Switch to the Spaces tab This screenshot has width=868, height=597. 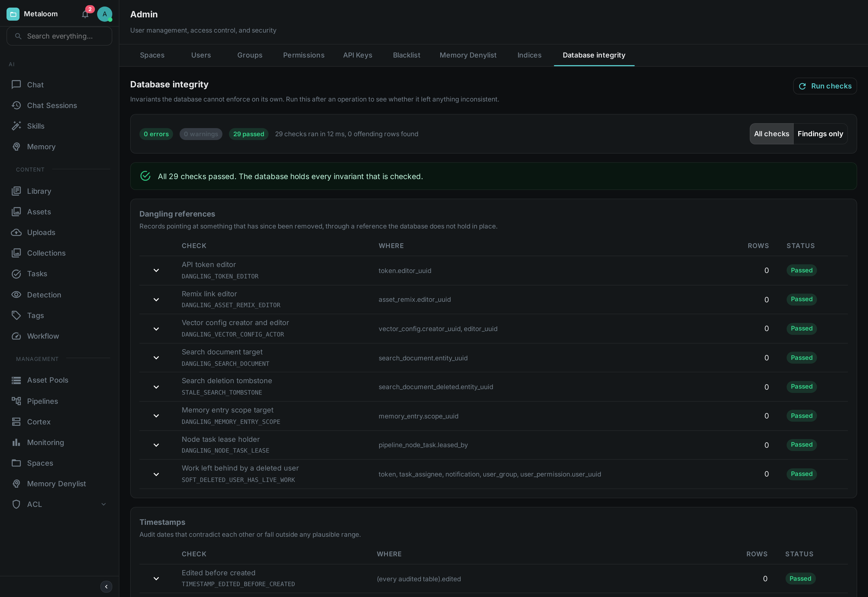coord(152,55)
